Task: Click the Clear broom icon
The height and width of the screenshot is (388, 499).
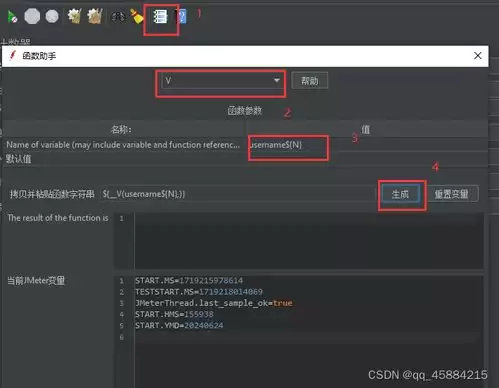Action: coord(74,16)
